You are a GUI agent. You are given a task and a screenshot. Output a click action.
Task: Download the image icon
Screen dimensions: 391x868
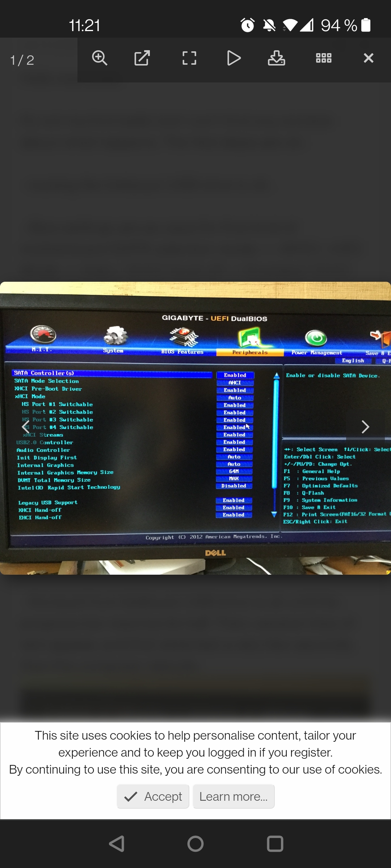(x=277, y=58)
